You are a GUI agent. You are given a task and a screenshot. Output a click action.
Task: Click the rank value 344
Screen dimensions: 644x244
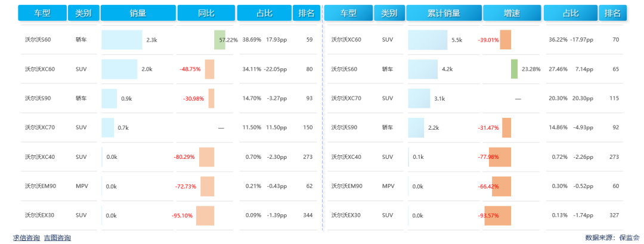click(x=307, y=215)
